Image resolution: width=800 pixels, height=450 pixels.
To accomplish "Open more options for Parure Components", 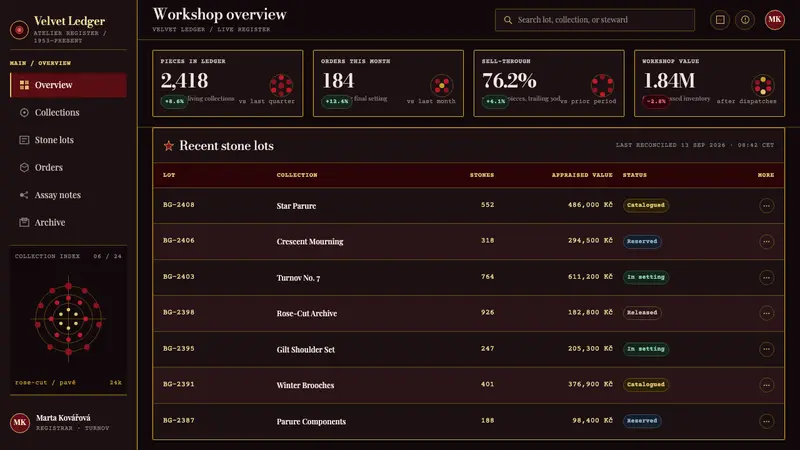I will click(766, 421).
